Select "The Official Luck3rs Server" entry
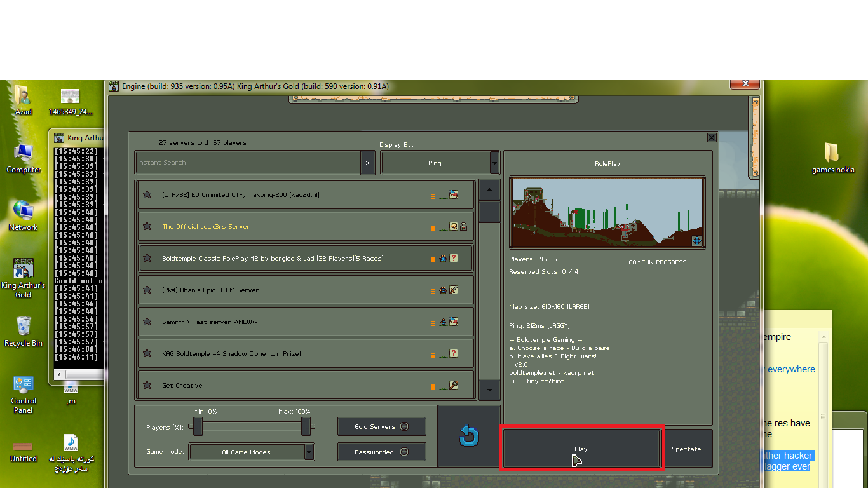This screenshot has width=868, height=488. (306, 226)
